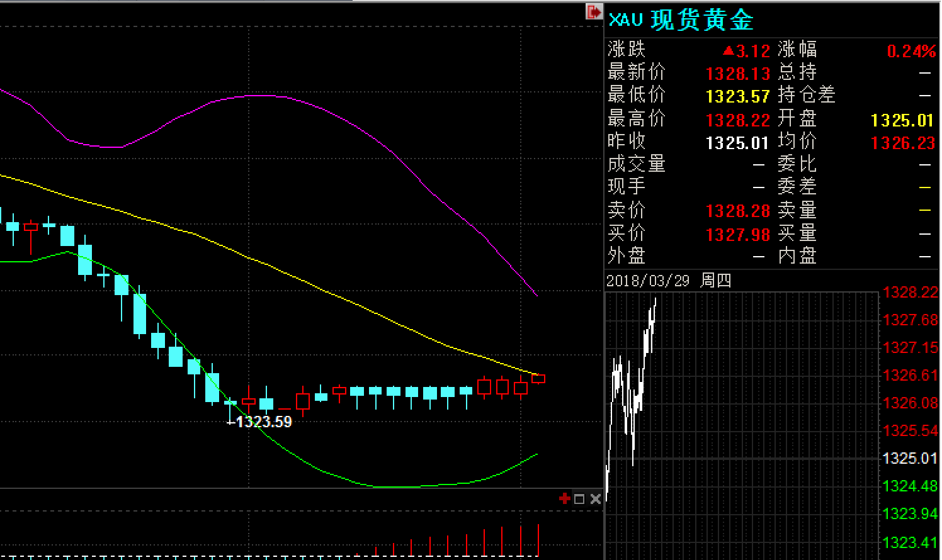Maximize the indicator sub-panel with the square icon

pos(580,499)
